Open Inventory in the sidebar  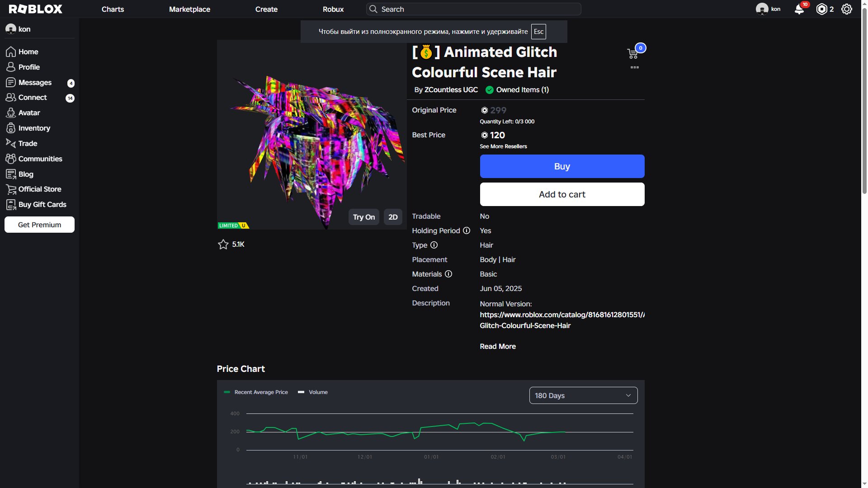[x=34, y=128]
